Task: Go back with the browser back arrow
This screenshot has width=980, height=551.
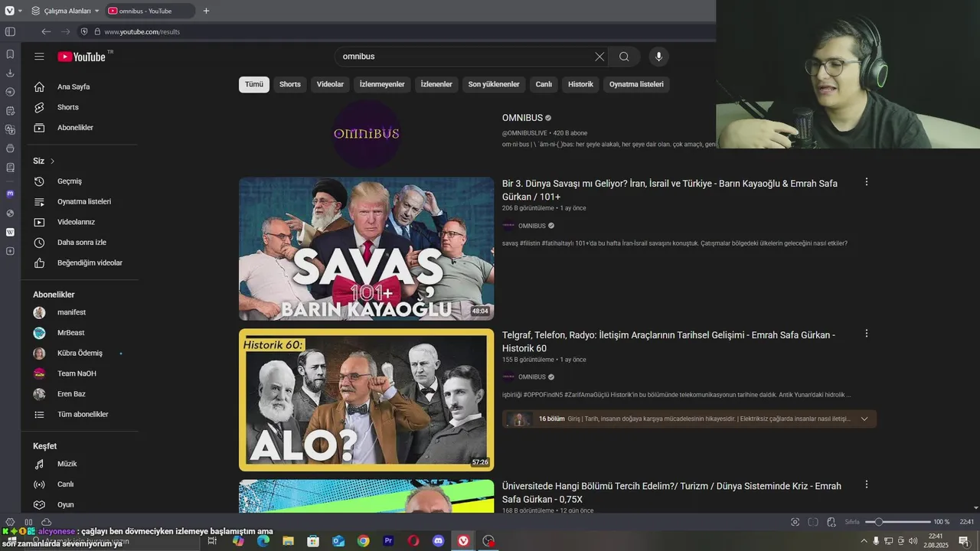Action: 46,31
